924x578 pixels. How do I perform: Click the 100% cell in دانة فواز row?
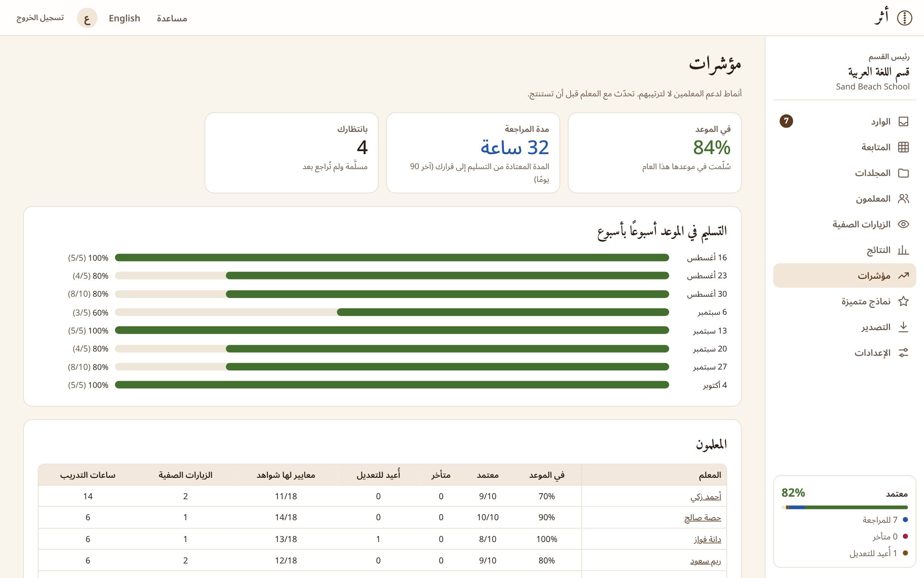tap(547, 539)
